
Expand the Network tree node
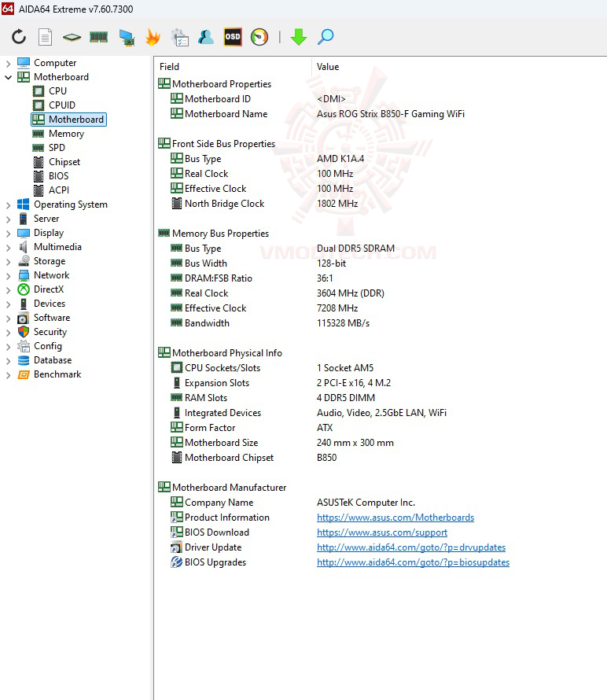(8, 276)
